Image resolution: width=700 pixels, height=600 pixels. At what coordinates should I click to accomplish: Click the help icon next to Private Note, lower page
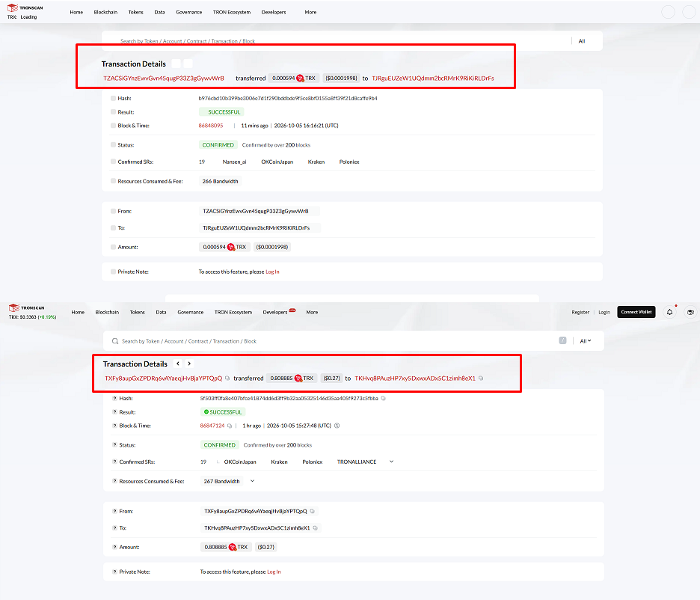click(x=114, y=572)
